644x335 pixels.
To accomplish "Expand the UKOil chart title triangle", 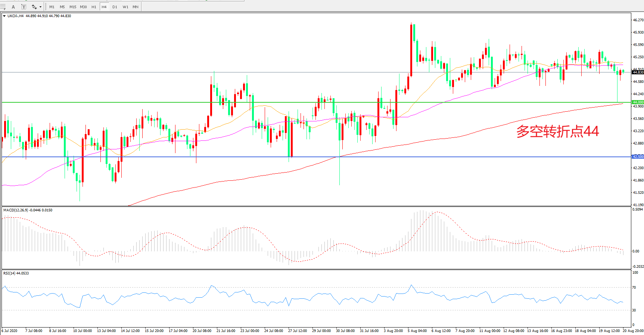I will pos(4,16).
